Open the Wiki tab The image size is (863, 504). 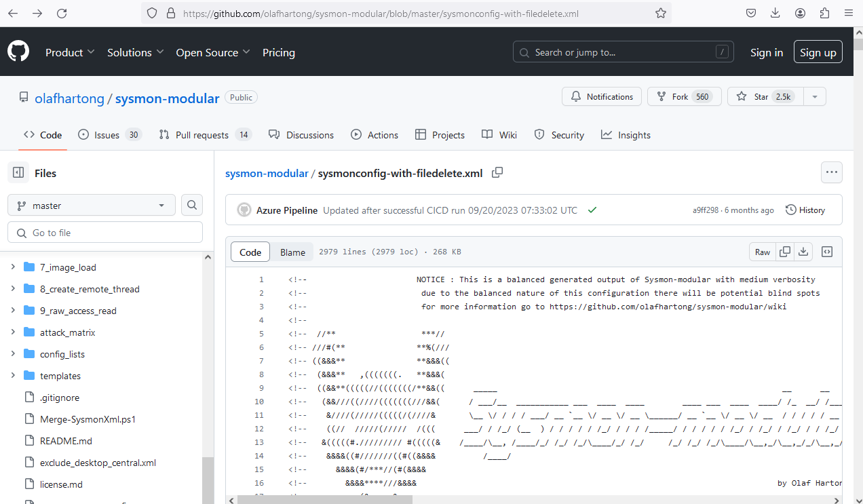pos(499,135)
